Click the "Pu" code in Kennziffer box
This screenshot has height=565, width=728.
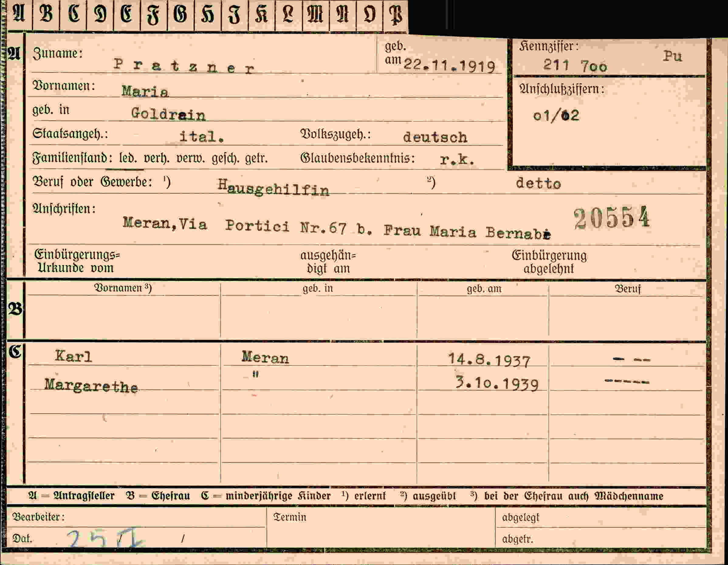[672, 56]
